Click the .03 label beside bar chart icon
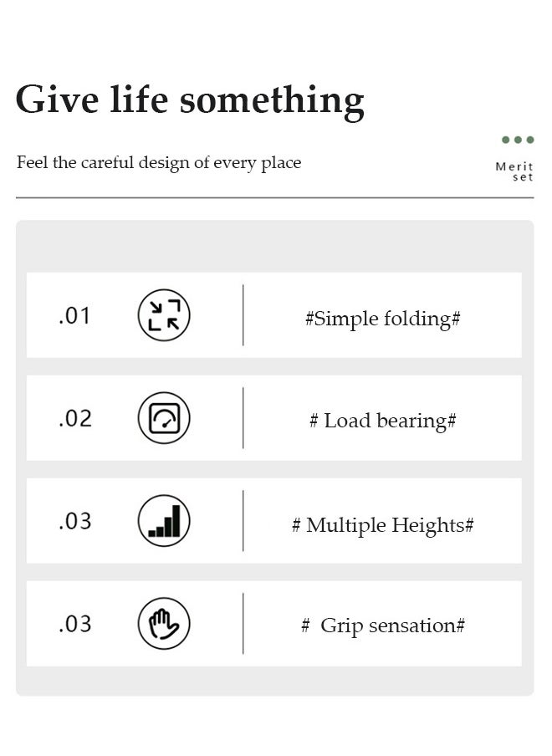 pyautogui.click(x=74, y=522)
